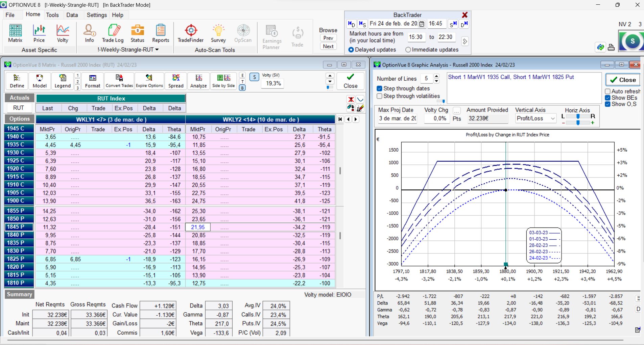
Task: Enable Step through volatilities checkbox
Action: pyautogui.click(x=379, y=96)
